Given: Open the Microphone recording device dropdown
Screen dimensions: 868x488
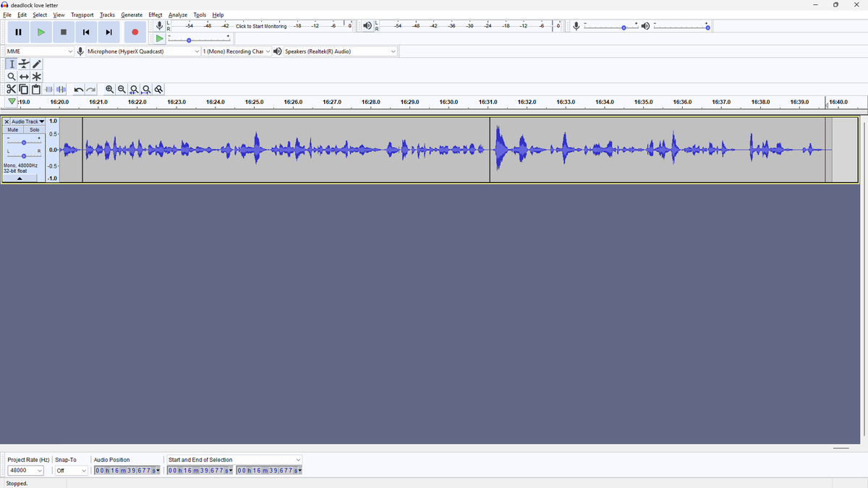Looking at the screenshot, I should (x=143, y=51).
